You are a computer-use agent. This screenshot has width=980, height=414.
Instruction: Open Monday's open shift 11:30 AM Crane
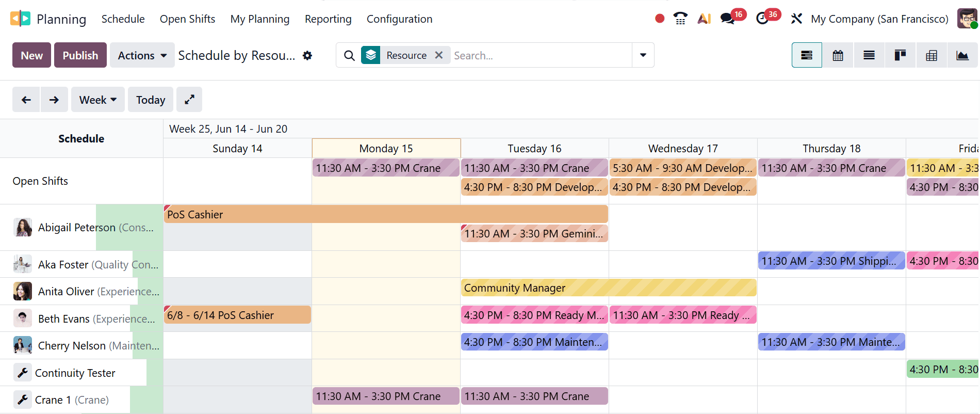coord(386,168)
